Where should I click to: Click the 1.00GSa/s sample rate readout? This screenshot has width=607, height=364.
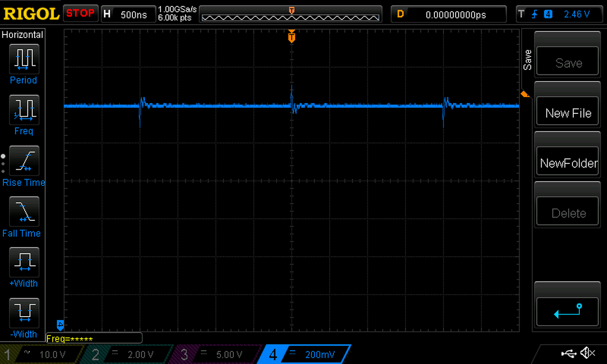177,9
